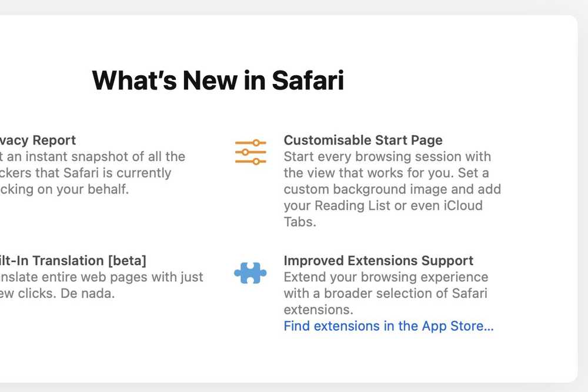The height and width of the screenshot is (392, 588).
Task: Click the instant snapshot of trackers description
Action: 93,173
